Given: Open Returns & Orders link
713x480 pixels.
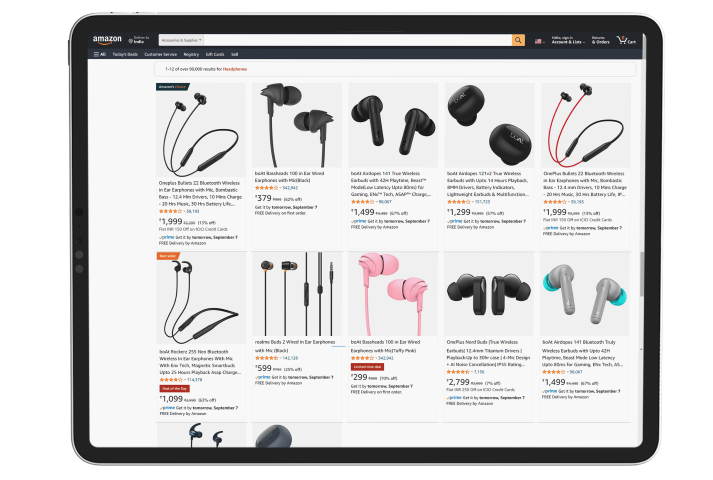Looking at the screenshot, I should (x=600, y=40).
